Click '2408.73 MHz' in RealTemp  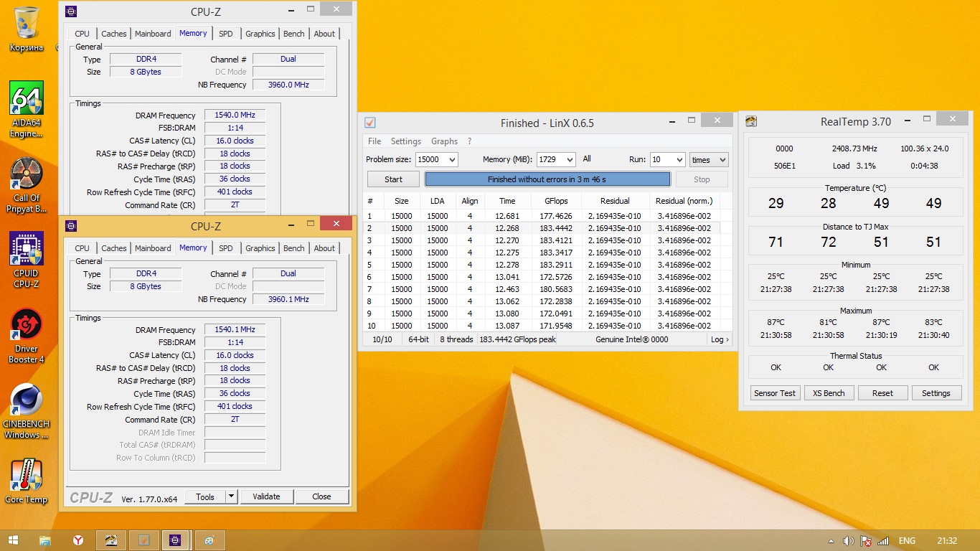point(854,149)
